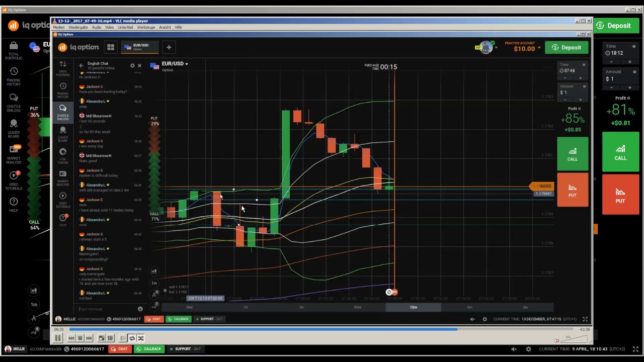Insert an emoji in the chat message box

tap(140, 309)
